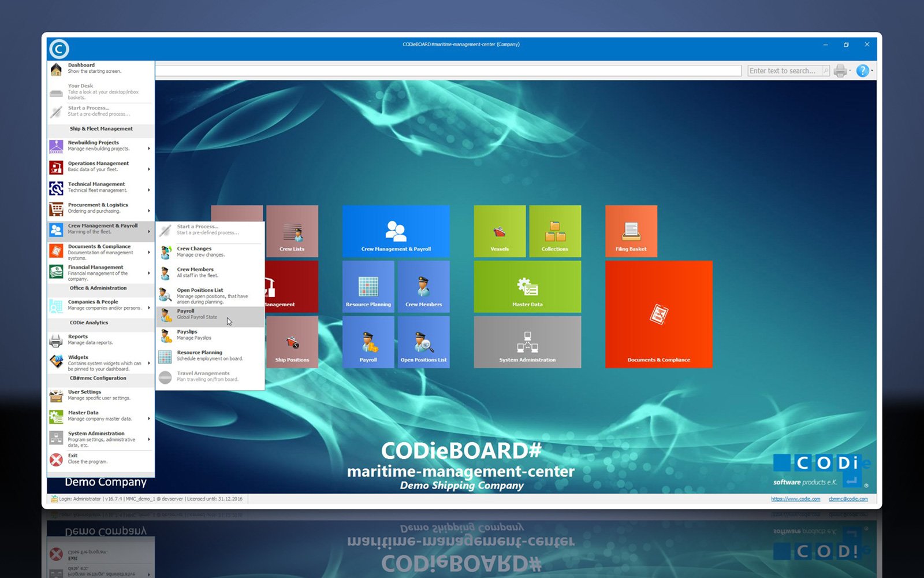Click the System Administration sidebar icon

(x=56, y=438)
